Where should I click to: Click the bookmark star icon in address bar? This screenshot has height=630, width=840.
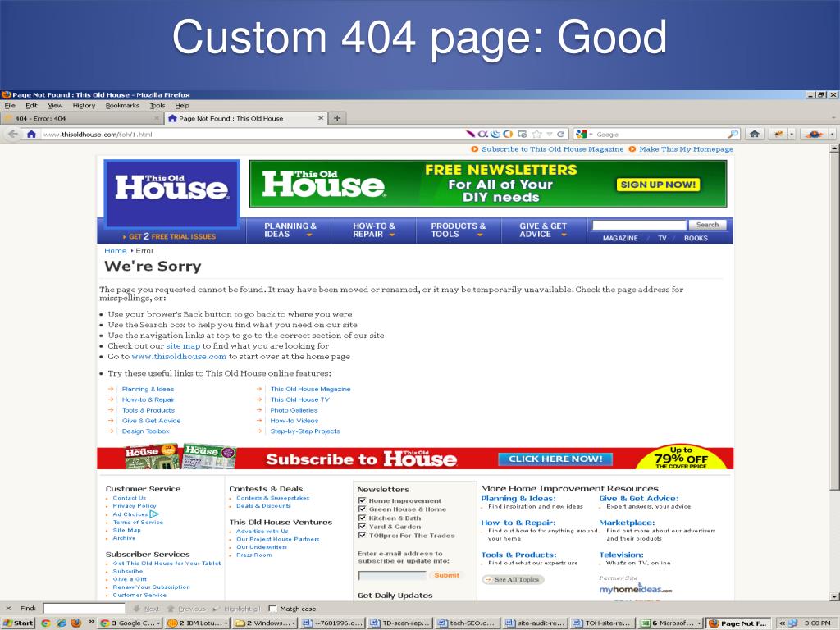pyautogui.click(x=536, y=134)
